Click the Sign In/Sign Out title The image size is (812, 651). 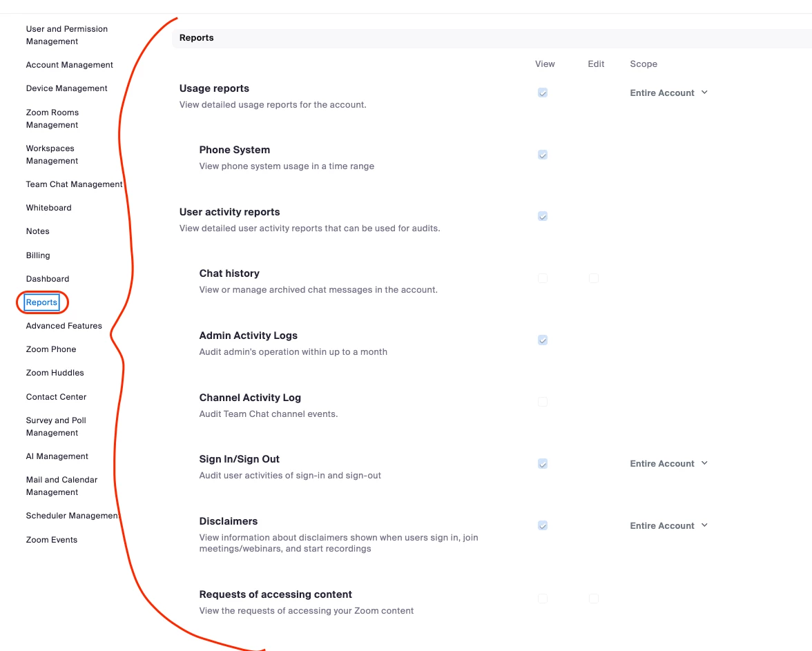pos(239,459)
